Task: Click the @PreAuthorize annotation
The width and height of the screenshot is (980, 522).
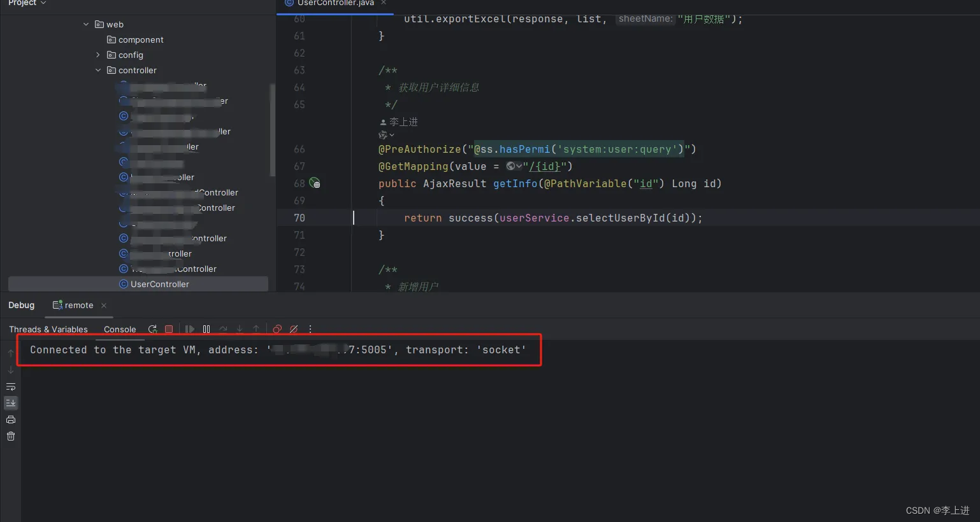Action: point(420,149)
